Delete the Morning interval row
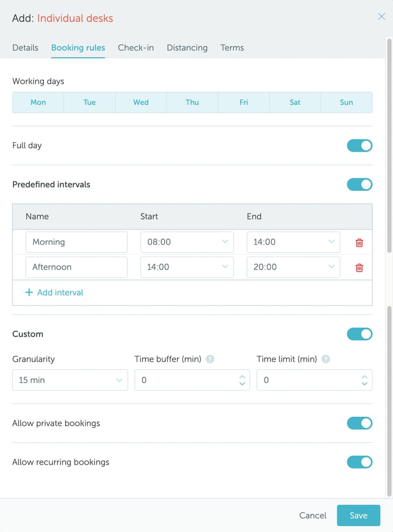Screen dimensions: 393x532 click(x=361, y=242)
